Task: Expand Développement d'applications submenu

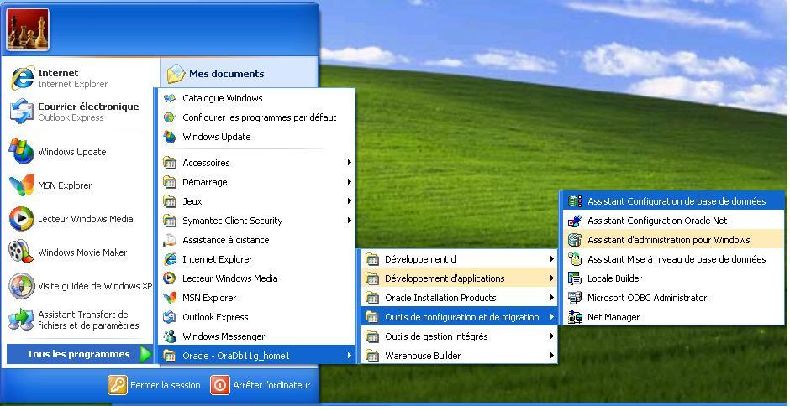Action: (459, 278)
